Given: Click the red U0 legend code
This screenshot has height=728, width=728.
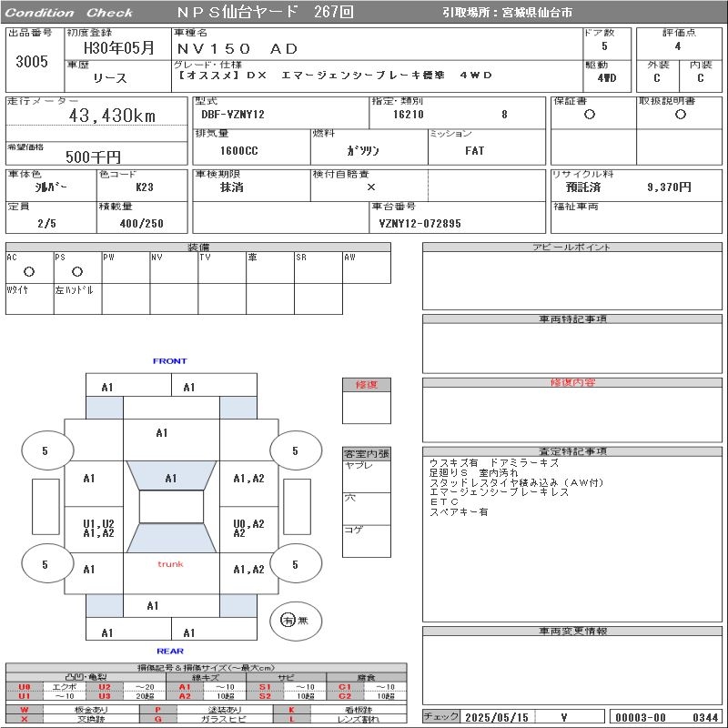Looking at the screenshot, I should point(25,687).
